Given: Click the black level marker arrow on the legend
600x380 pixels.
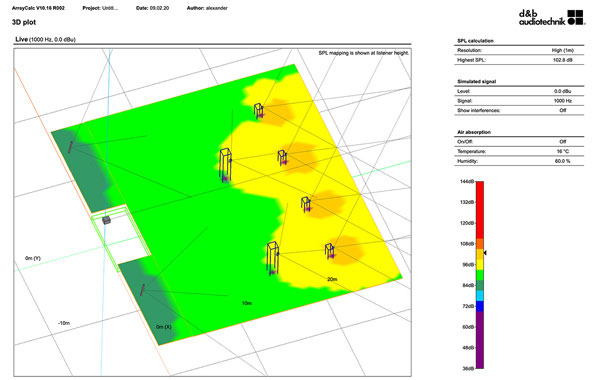Looking at the screenshot, I should tap(485, 253).
